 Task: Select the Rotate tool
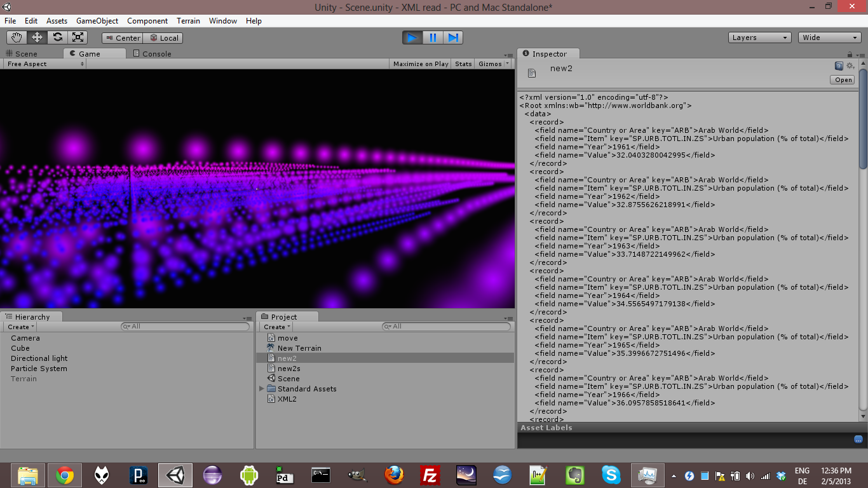(x=57, y=37)
